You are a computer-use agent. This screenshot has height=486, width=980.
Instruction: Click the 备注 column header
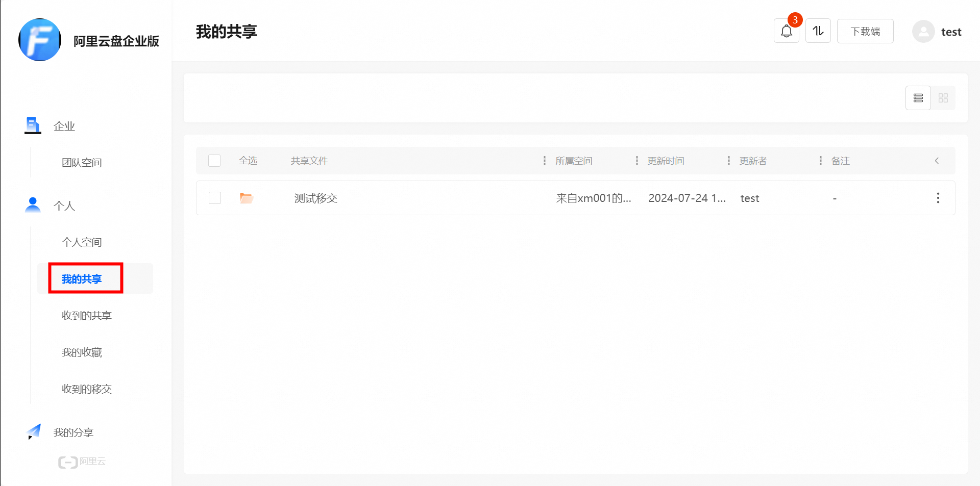[x=840, y=161]
